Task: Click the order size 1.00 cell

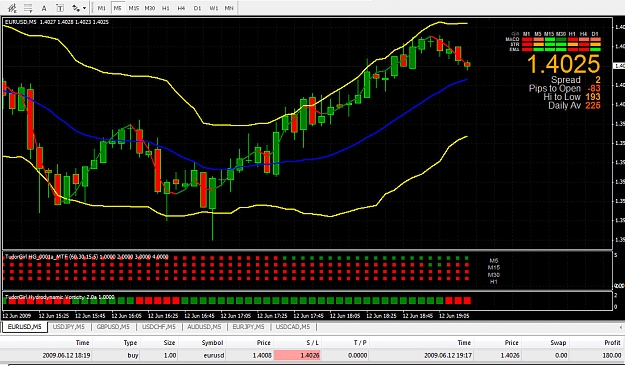Action: [170, 355]
